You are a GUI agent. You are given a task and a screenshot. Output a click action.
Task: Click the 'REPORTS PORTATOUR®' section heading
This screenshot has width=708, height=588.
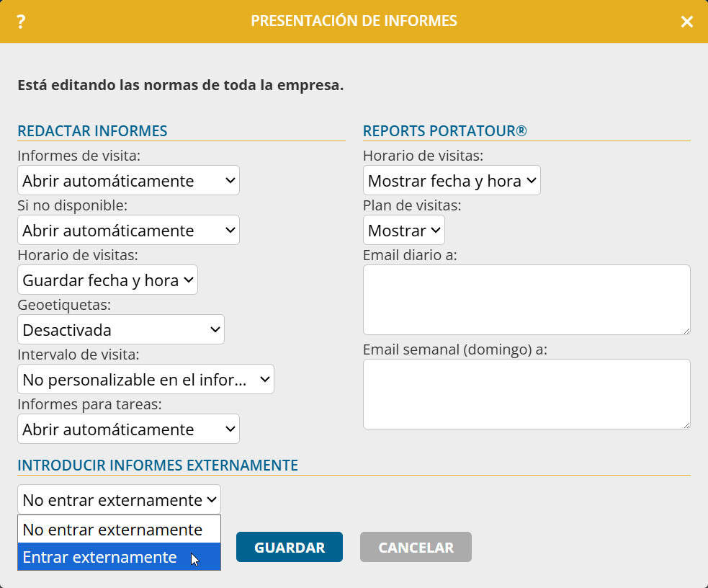pyautogui.click(x=444, y=130)
